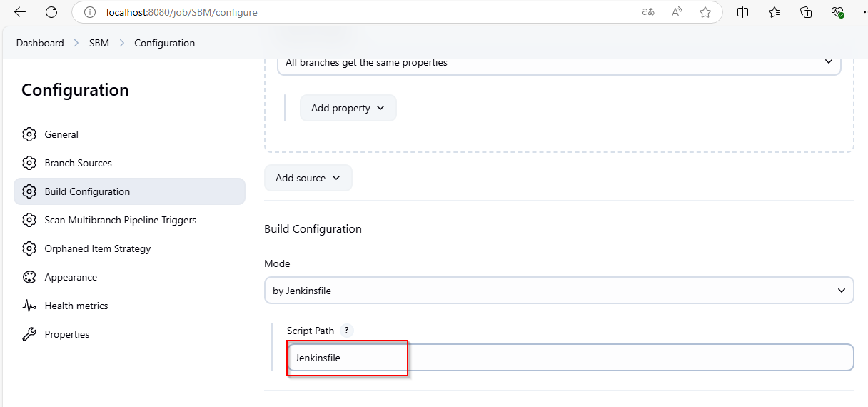Open Scan Multibranch Pipeline Triggers section

click(x=120, y=220)
